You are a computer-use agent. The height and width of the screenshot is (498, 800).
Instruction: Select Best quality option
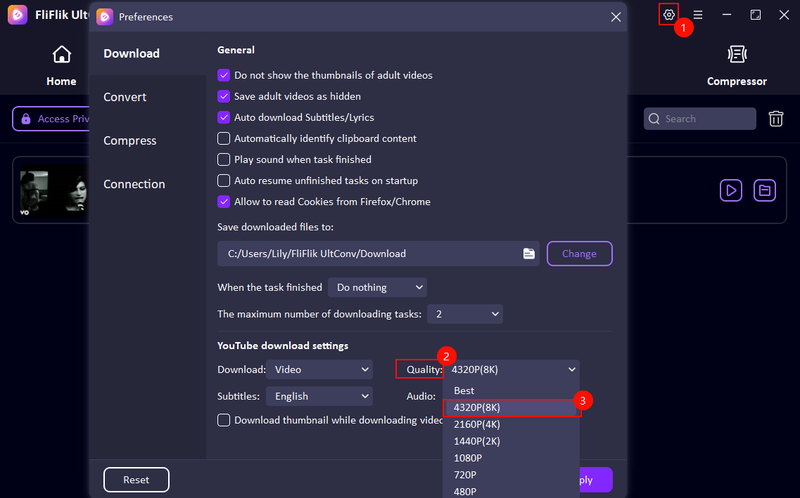(512, 390)
